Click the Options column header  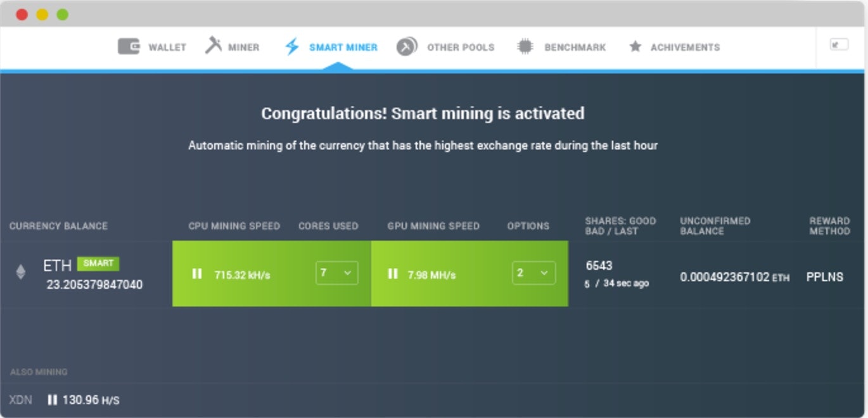point(528,226)
